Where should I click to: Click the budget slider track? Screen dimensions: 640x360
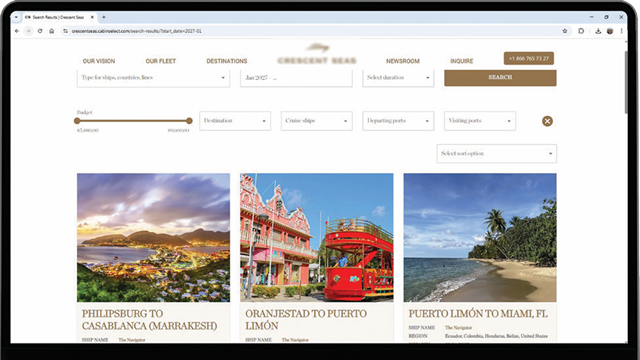click(133, 121)
